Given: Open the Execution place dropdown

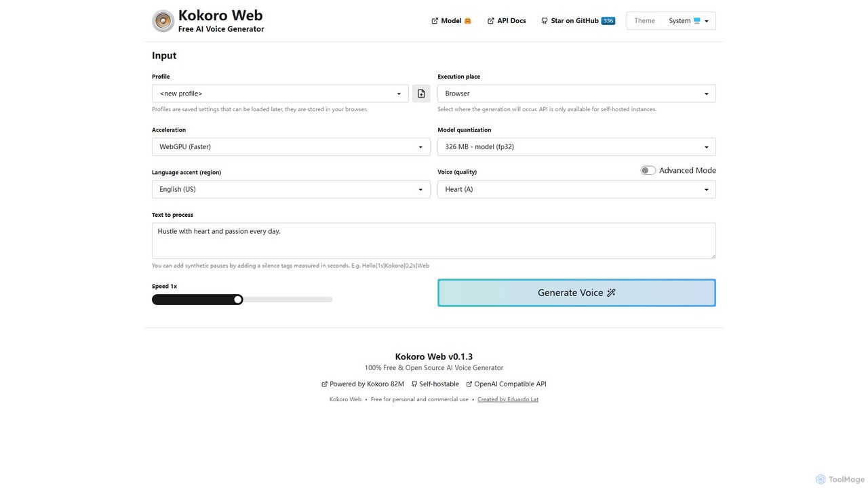Looking at the screenshot, I should pos(576,94).
